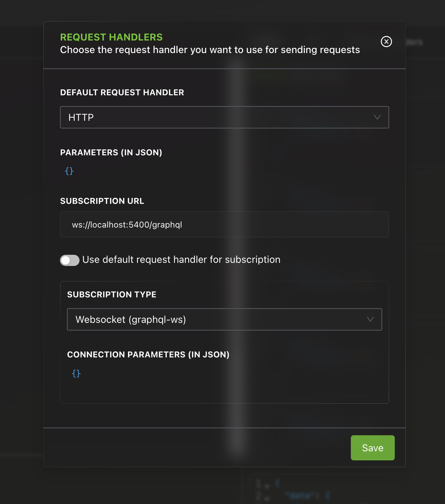The image size is (445, 504).
Task: Click the 'Use default request handler for subscription' label
Action: 181,260
